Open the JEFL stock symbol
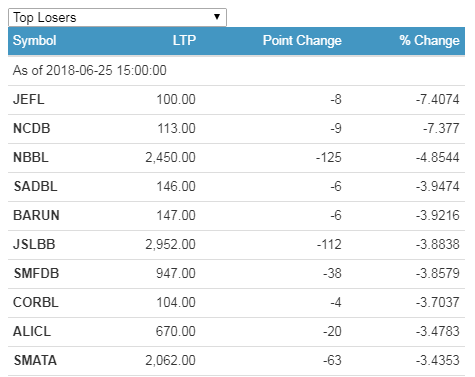 coord(29,99)
